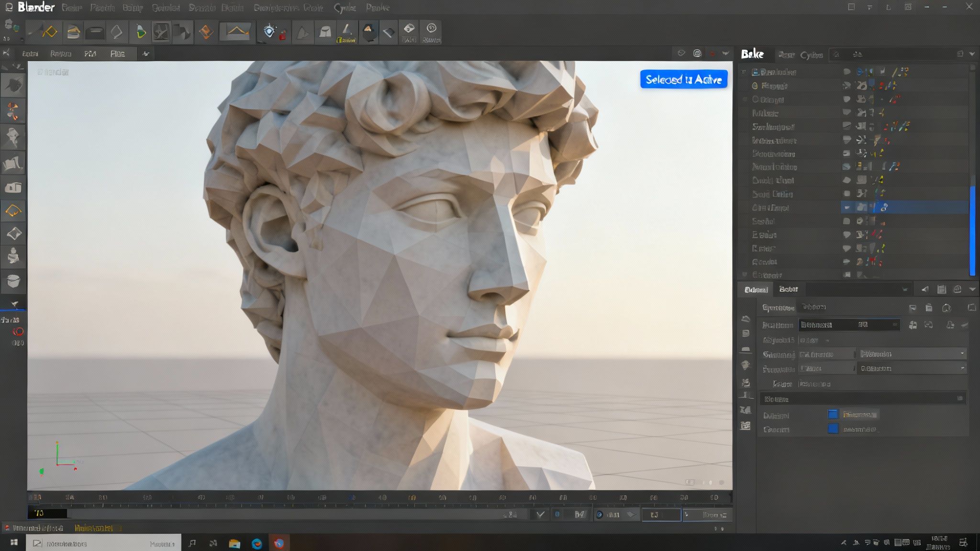The image size is (980, 551).
Task: Open the lower dropdown in properties panel
Action: [913, 368]
